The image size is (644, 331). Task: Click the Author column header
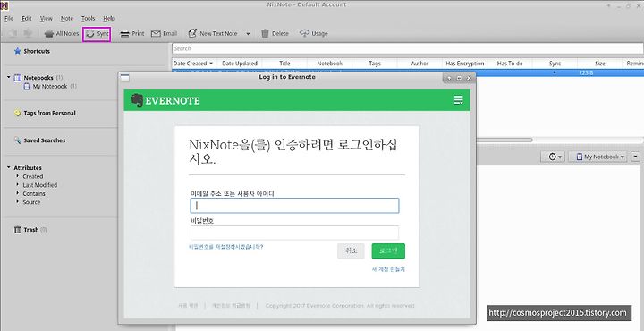[x=419, y=64]
